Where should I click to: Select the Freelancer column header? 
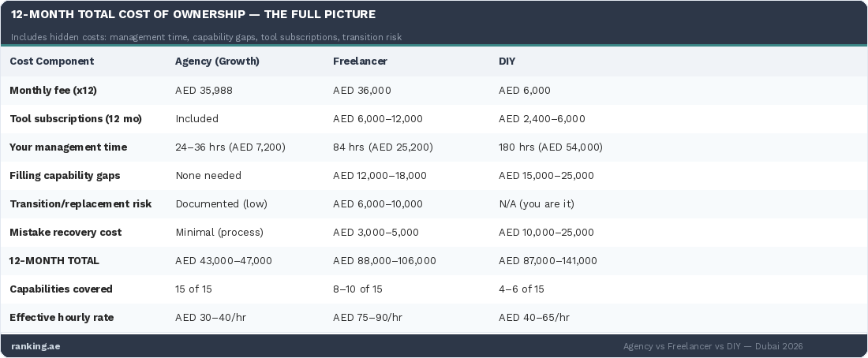click(360, 62)
